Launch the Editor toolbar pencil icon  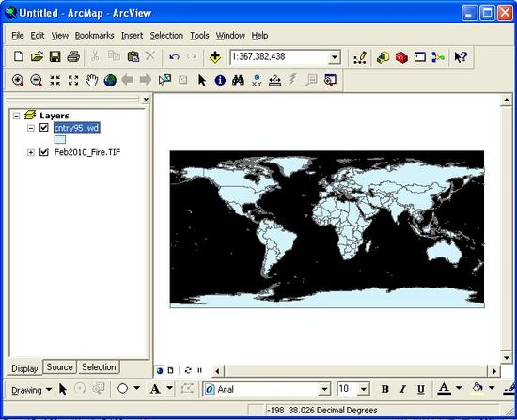click(x=360, y=57)
